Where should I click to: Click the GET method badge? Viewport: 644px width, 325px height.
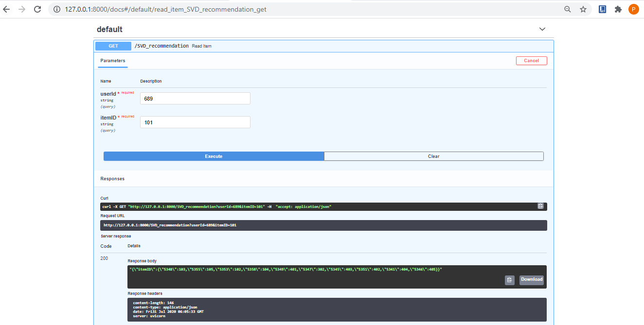click(x=113, y=45)
